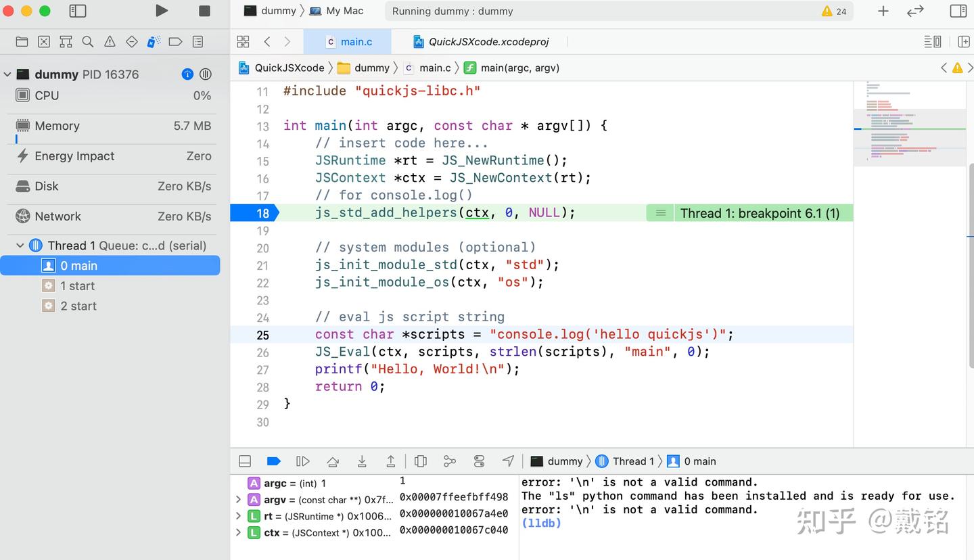
Task: Open the Find navigator magnifying glass
Action: [x=87, y=41]
